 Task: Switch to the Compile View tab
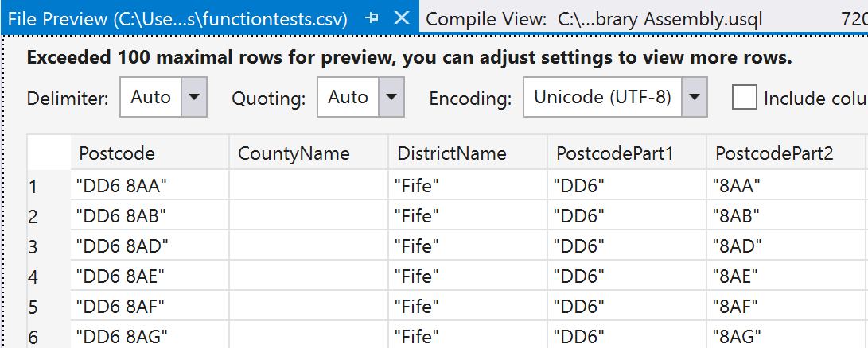tap(594, 19)
